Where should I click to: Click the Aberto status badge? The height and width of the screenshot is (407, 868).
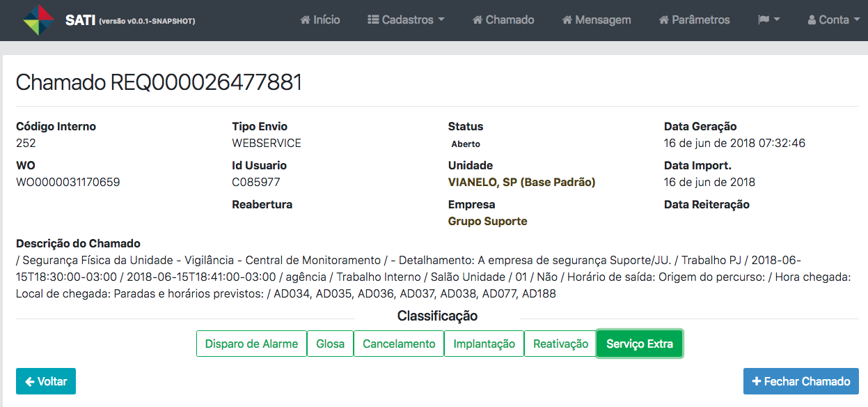click(466, 144)
